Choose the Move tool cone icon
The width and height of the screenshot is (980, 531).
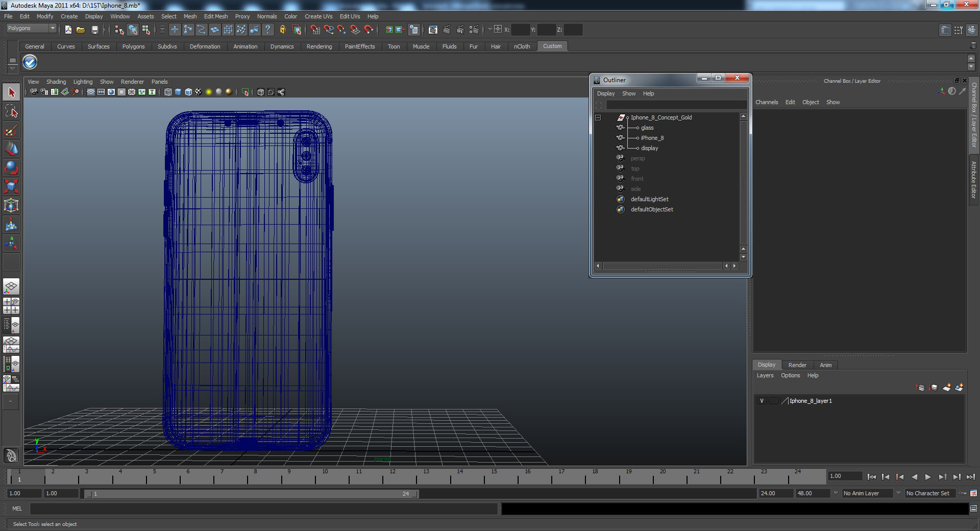point(11,149)
